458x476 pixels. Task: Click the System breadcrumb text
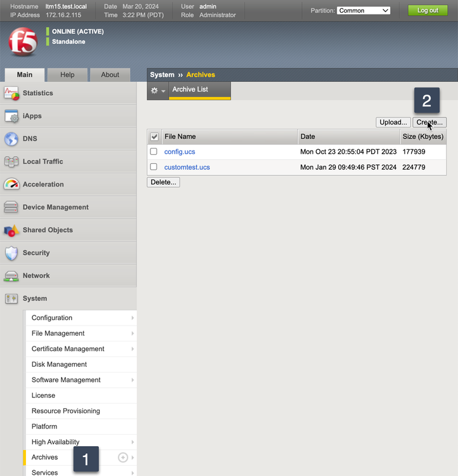click(x=162, y=75)
